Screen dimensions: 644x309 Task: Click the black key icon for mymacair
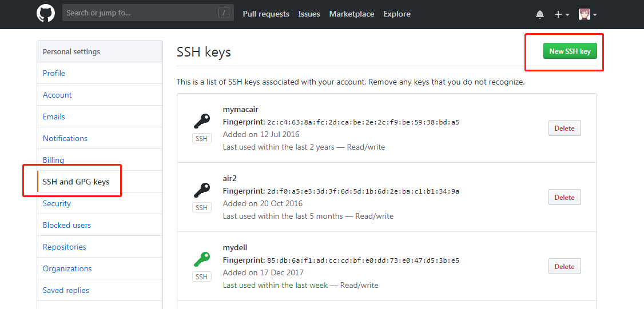click(201, 122)
